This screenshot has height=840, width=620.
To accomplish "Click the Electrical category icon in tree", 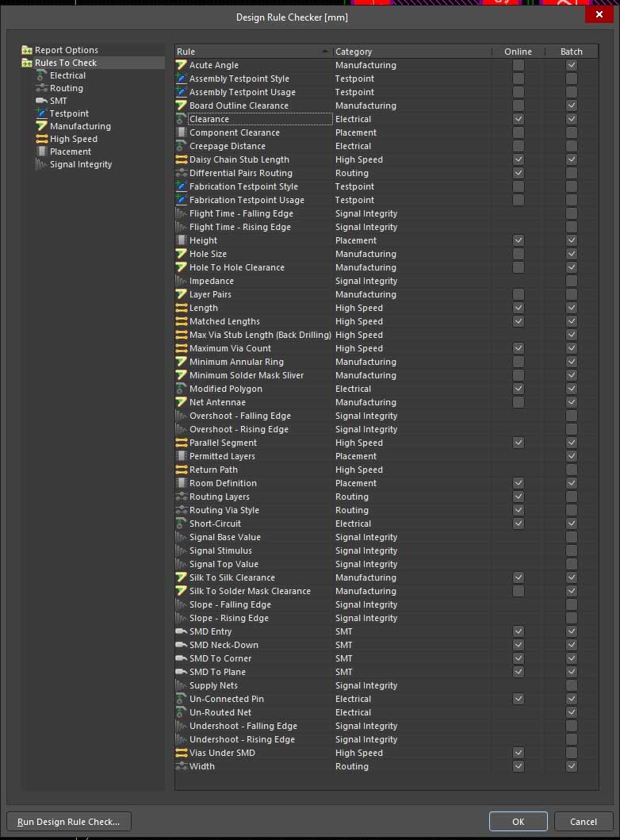I will pos(42,75).
